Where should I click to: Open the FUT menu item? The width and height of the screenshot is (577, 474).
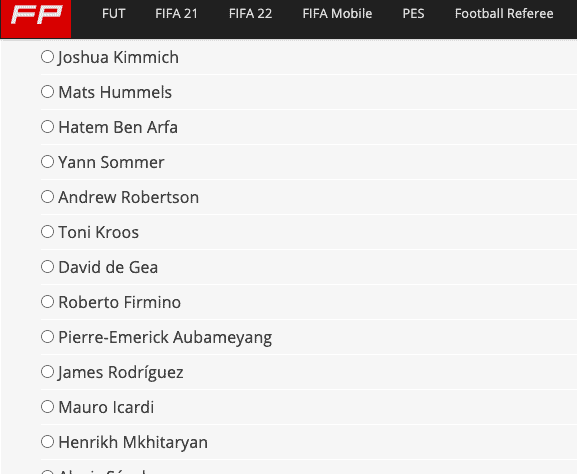[113, 14]
